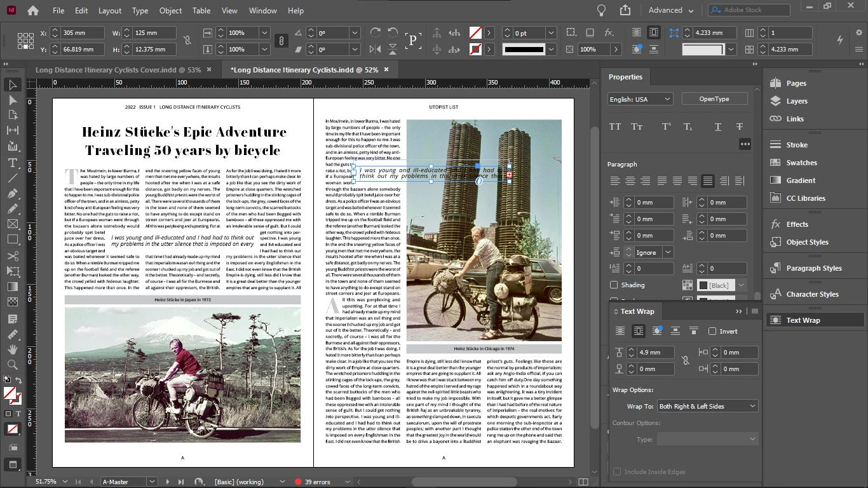The height and width of the screenshot is (488, 868).
Task: Select the Scissors tool
Action: pyautogui.click(x=13, y=255)
